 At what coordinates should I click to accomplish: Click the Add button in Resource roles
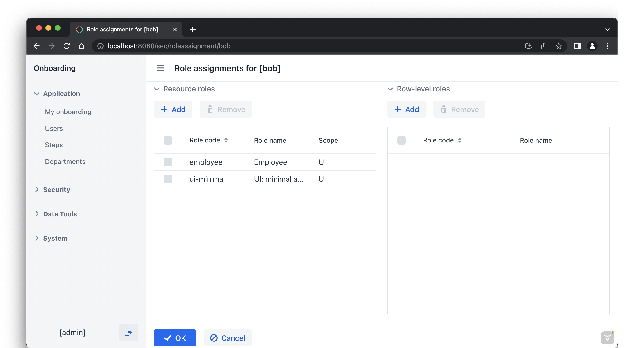[173, 109]
